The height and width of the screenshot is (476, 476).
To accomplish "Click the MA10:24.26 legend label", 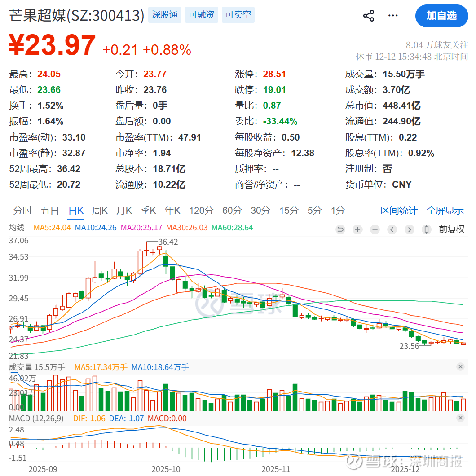I will point(96,228).
